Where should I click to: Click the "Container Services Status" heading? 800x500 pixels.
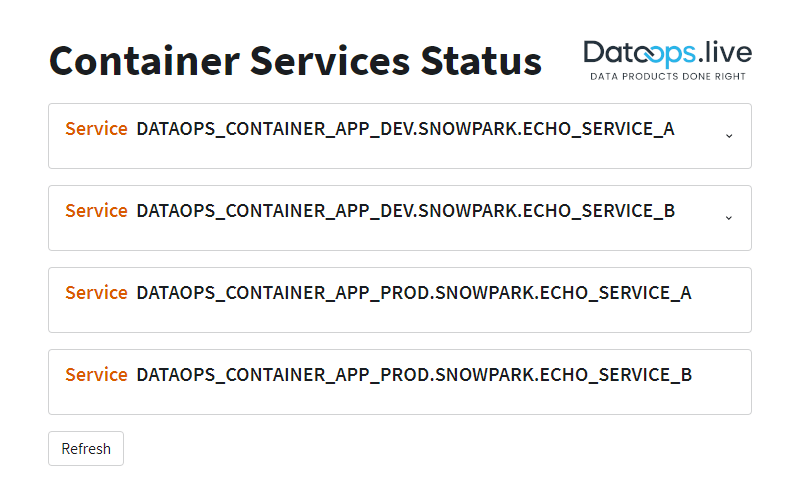pos(295,60)
